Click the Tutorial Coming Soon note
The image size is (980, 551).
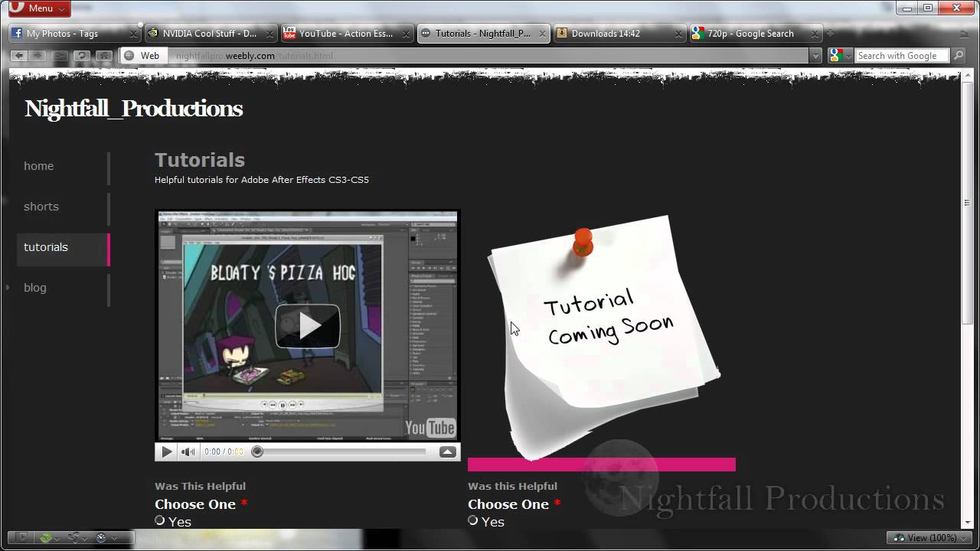pyautogui.click(x=604, y=337)
